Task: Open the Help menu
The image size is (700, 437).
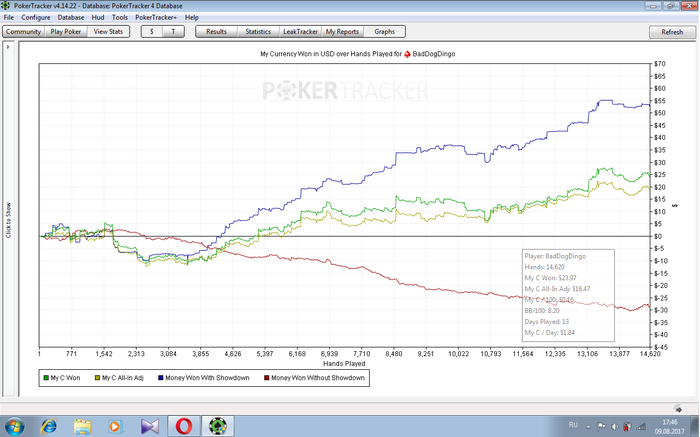Action: click(192, 17)
